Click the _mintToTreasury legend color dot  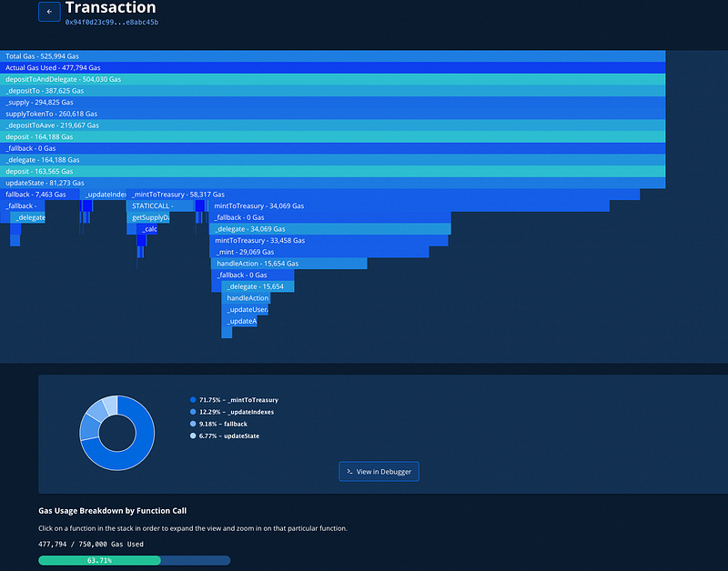[193, 400]
